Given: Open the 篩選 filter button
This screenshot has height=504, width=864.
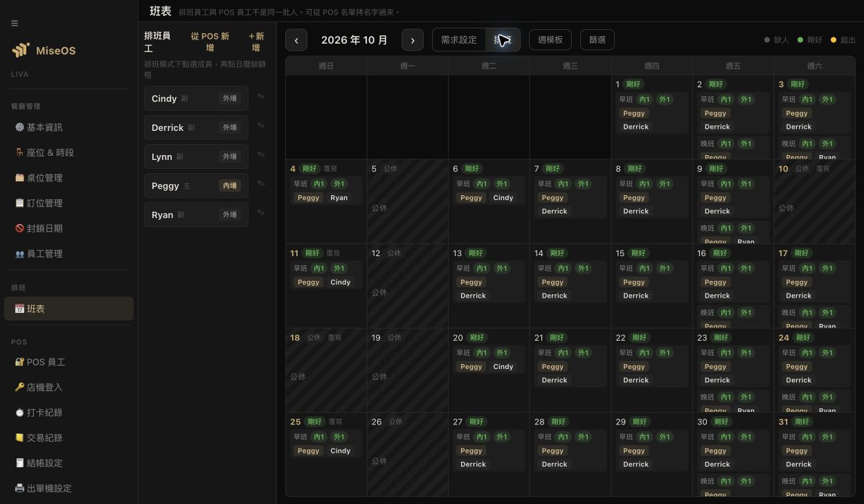Looking at the screenshot, I should tap(597, 40).
